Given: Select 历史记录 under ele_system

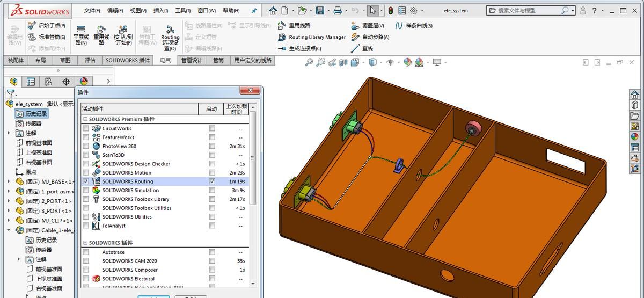Looking at the screenshot, I should [x=32, y=114].
